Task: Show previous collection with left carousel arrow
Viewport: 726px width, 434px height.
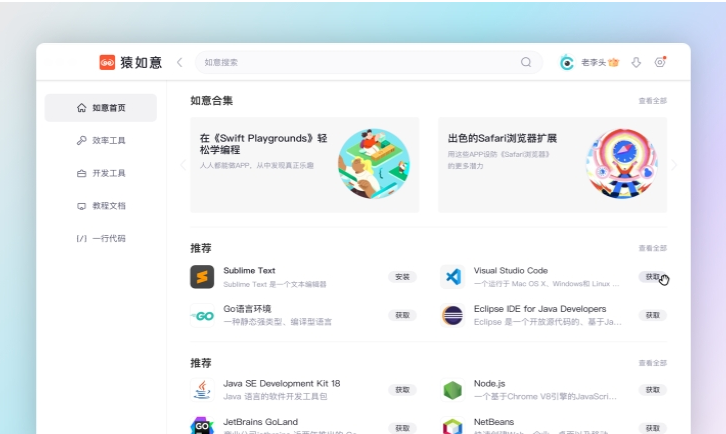Action: tap(183, 165)
